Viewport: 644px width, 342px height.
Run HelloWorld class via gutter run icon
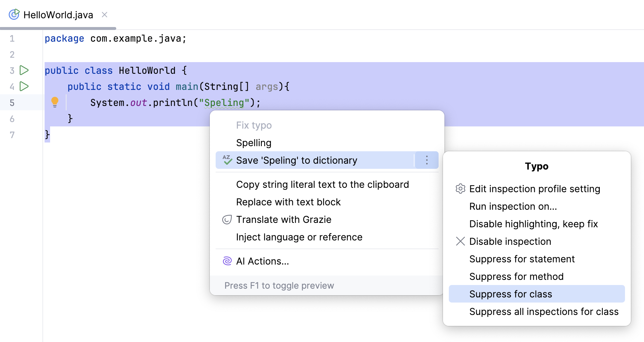click(x=23, y=71)
